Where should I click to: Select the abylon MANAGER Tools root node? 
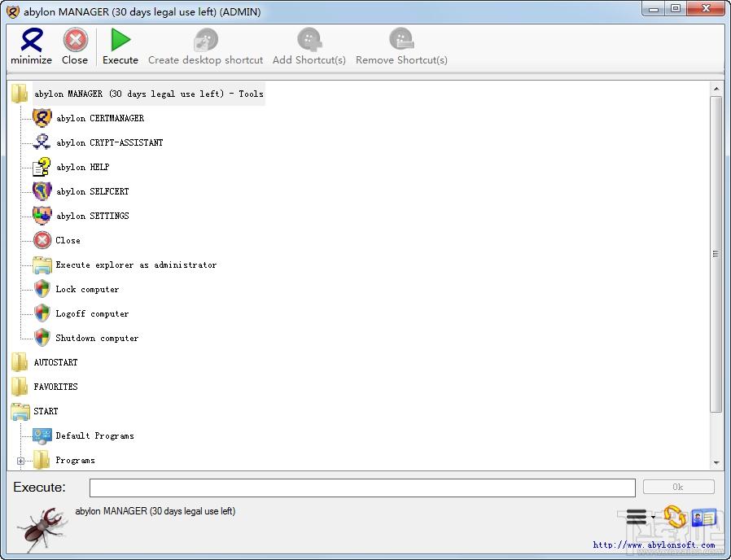pos(149,94)
